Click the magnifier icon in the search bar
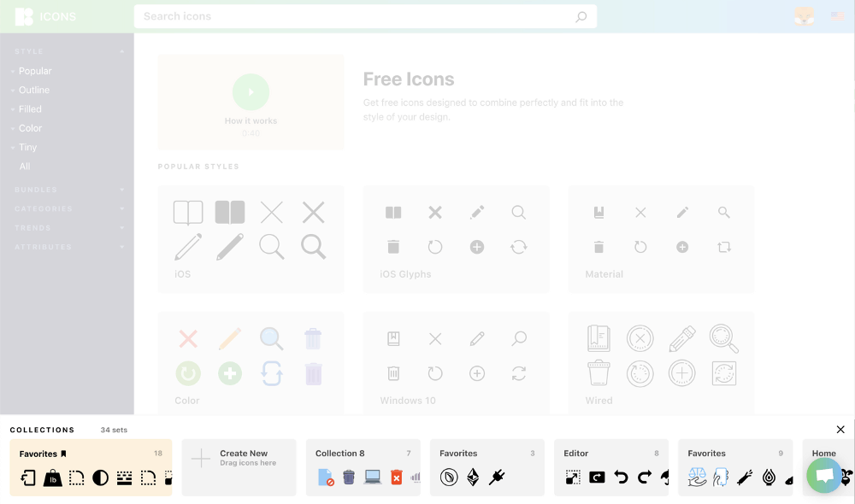Screen dimensions: 855x504 pyautogui.click(x=581, y=17)
